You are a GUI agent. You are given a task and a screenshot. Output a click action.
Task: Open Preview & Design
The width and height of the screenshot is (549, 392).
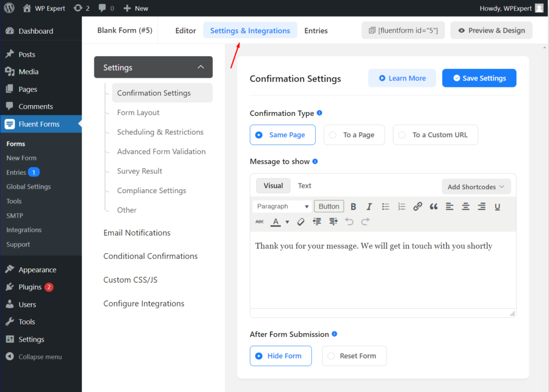tap(491, 31)
